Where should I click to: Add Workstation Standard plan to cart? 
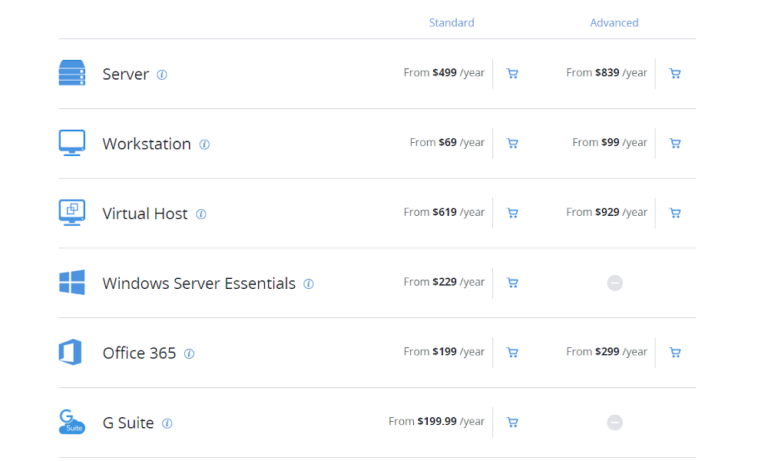pos(512,143)
